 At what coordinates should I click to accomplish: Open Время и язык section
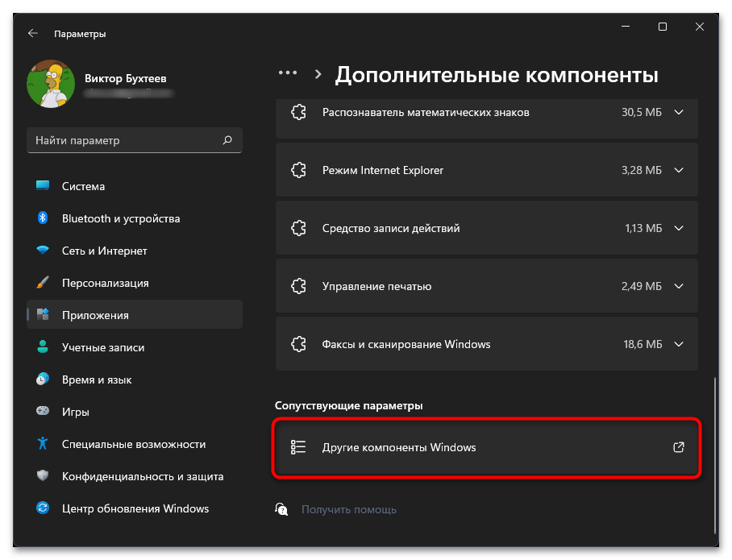[x=135, y=380]
